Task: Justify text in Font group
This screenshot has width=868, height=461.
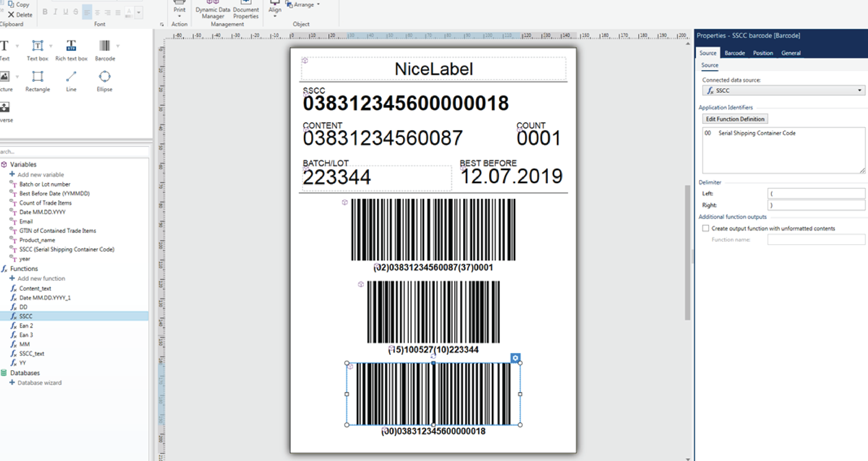Action: (118, 12)
